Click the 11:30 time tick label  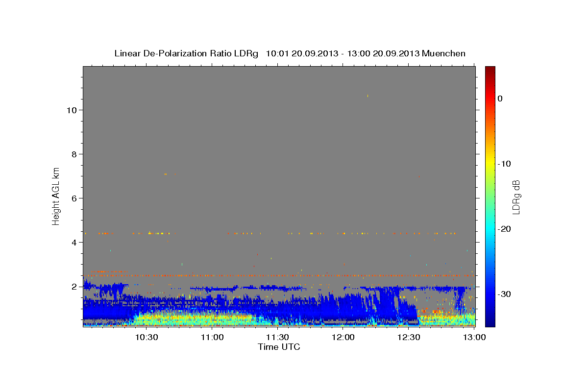click(278, 338)
